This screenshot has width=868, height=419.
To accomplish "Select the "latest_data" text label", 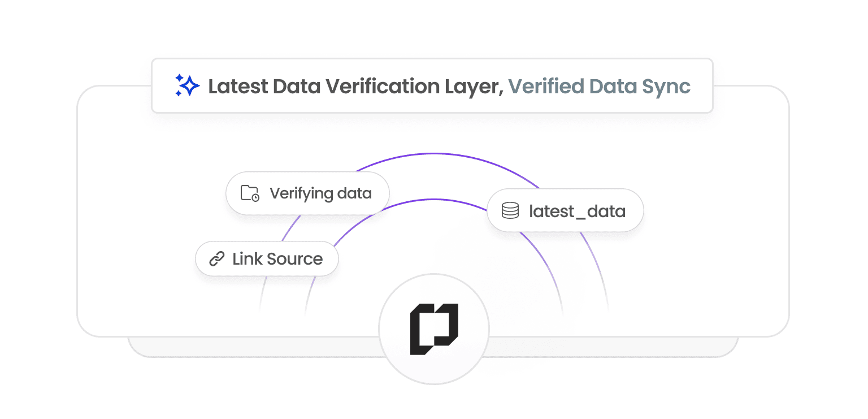I will (x=577, y=211).
